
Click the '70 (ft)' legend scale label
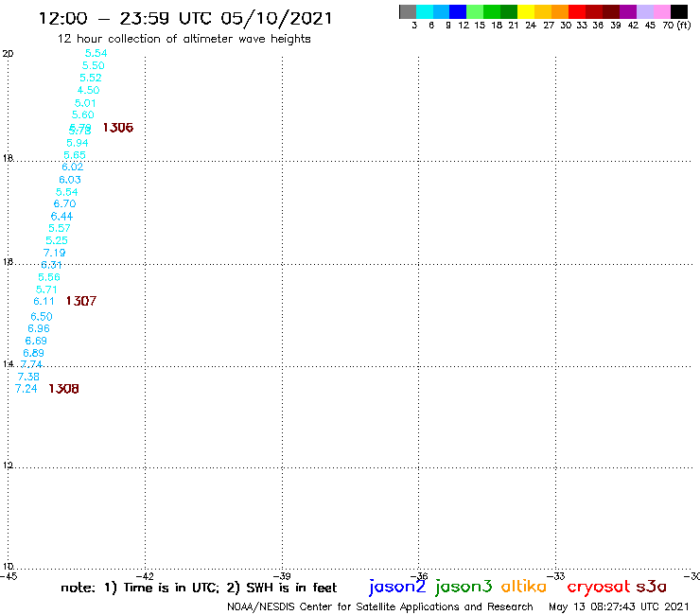coord(676,26)
